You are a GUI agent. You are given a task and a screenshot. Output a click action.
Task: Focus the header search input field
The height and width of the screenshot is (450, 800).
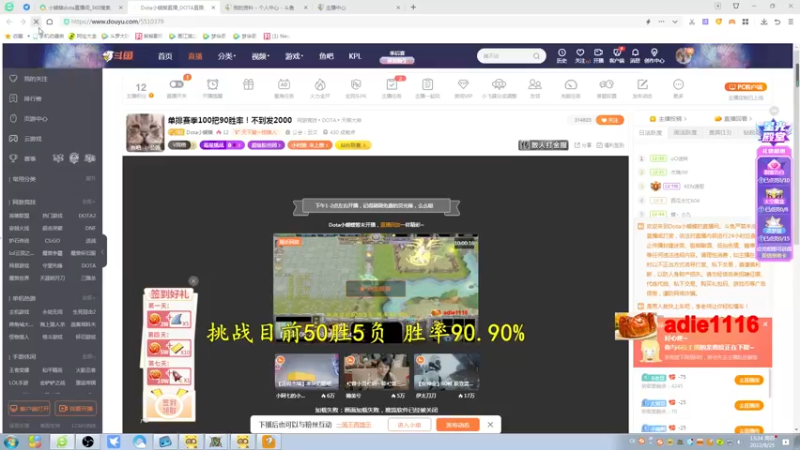pos(506,56)
